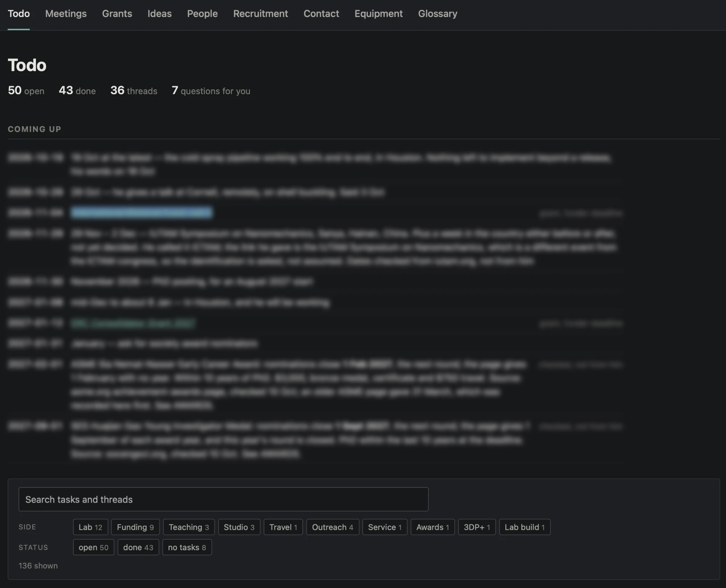Click the 43 done counter
This screenshot has height=588, width=726.
(x=77, y=90)
